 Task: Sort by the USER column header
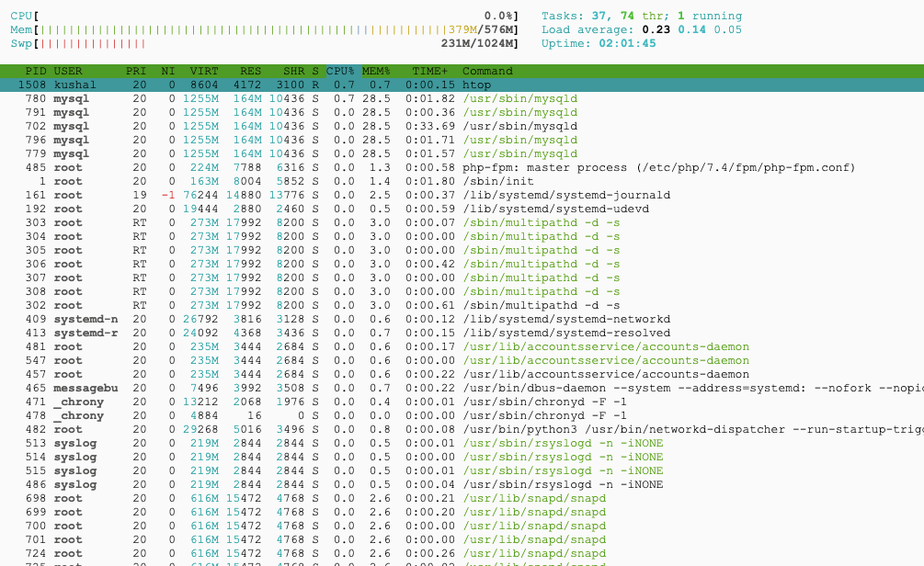click(68, 71)
